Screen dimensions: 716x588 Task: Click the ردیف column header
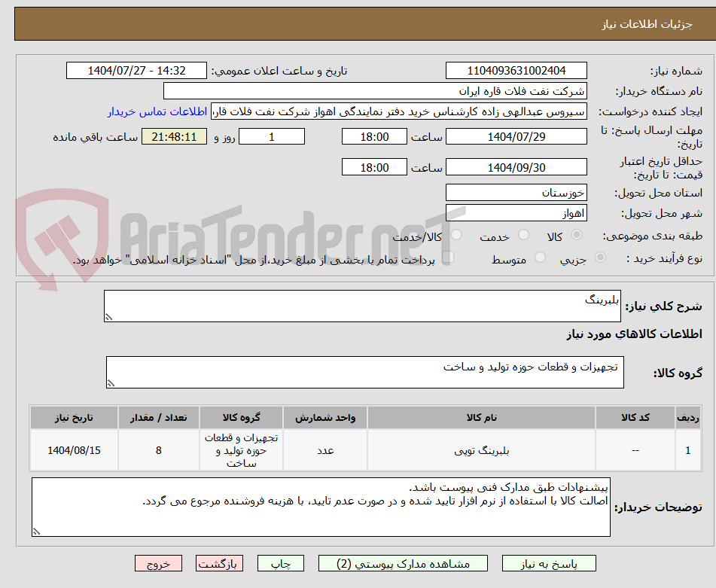688,418
